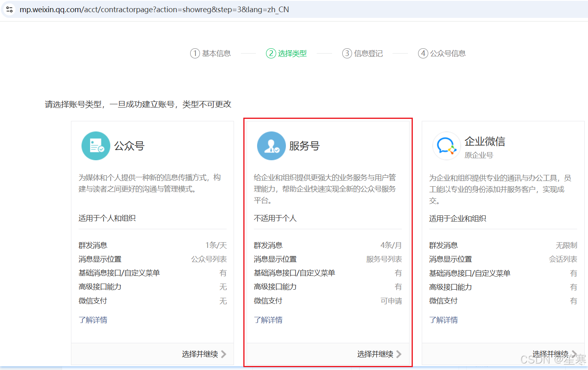Click step 3 信息登记 in progress bar
Screen dimensions: 588x370
363,53
